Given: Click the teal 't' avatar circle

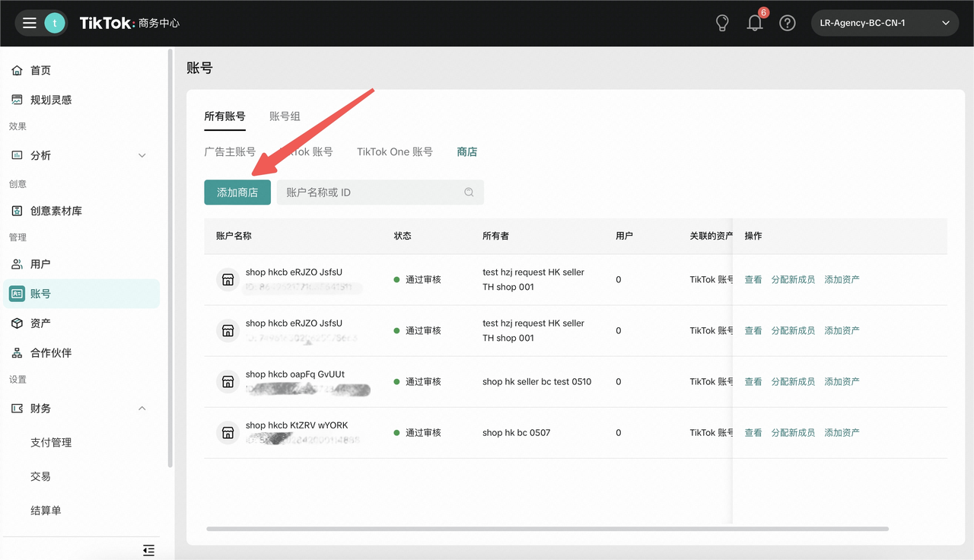Looking at the screenshot, I should point(55,23).
